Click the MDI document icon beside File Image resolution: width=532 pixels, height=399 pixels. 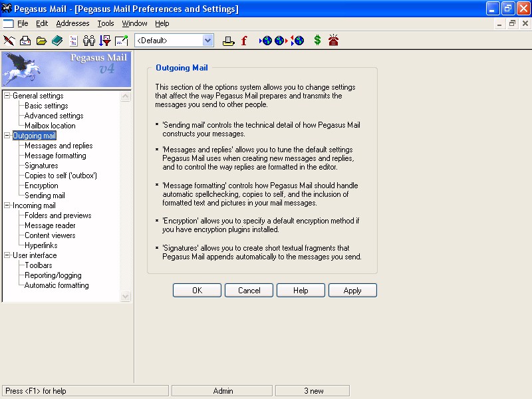tap(8, 23)
